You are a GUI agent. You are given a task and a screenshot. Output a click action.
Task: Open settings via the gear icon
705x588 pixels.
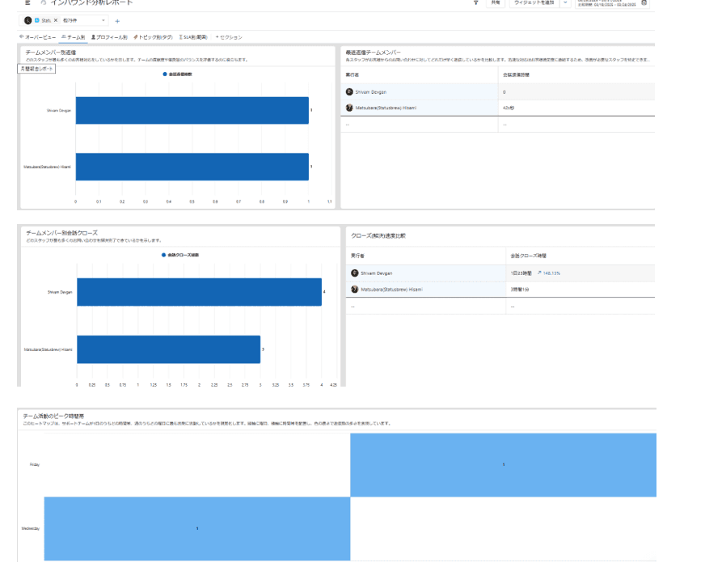[x=644, y=3]
